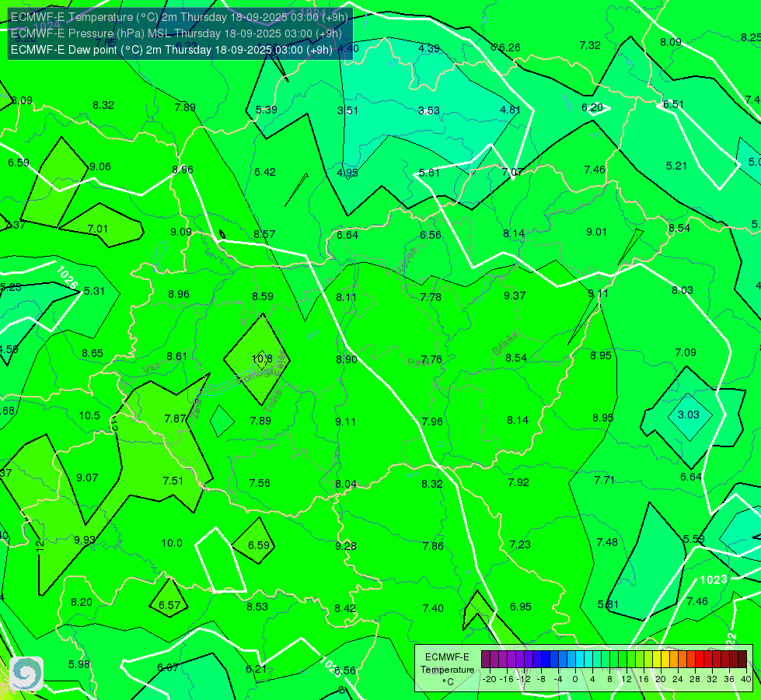Click the 6.07 temperature value
The width and height of the screenshot is (761, 700).
(x=168, y=667)
